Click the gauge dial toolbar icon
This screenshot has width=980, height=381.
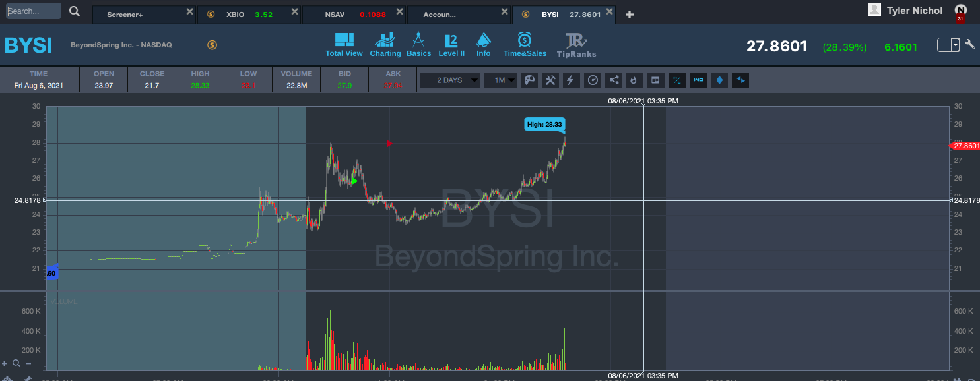click(593, 80)
